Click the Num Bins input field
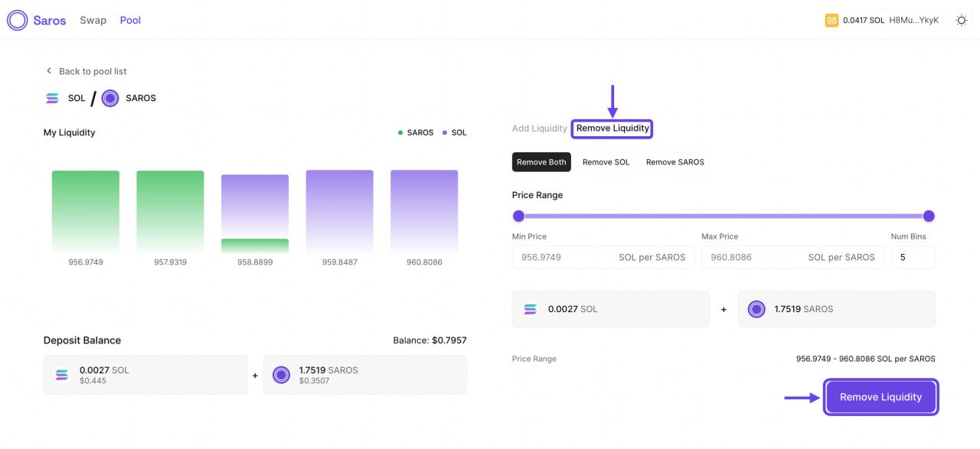This screenshot has width=980, height=449. 913,258
